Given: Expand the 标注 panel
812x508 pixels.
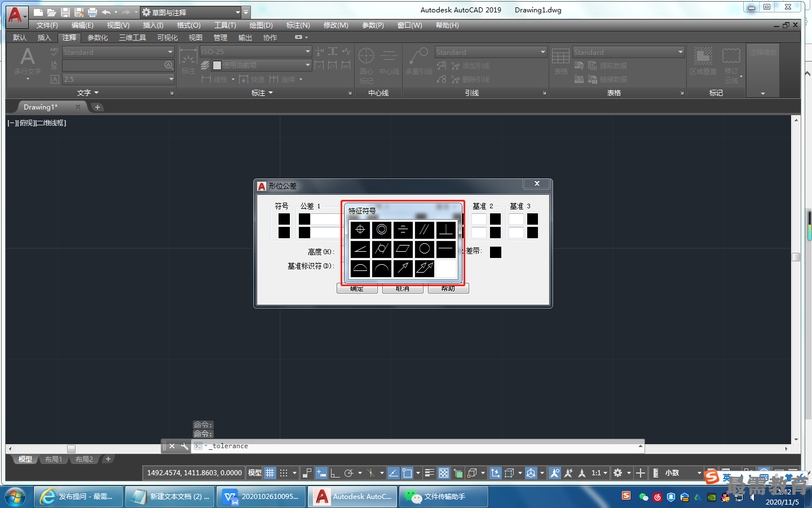Looking at the screenshot, I should click(262, 93).
